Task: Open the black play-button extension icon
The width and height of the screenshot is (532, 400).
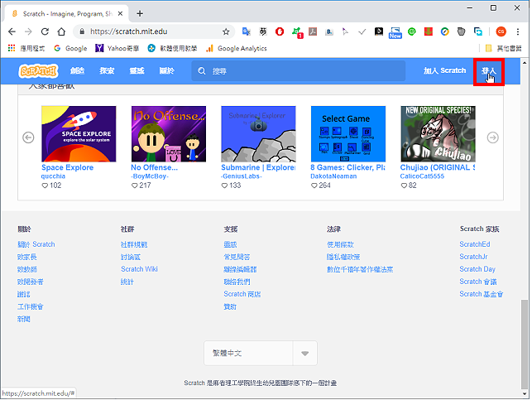Action: click(x=379, y=31)
